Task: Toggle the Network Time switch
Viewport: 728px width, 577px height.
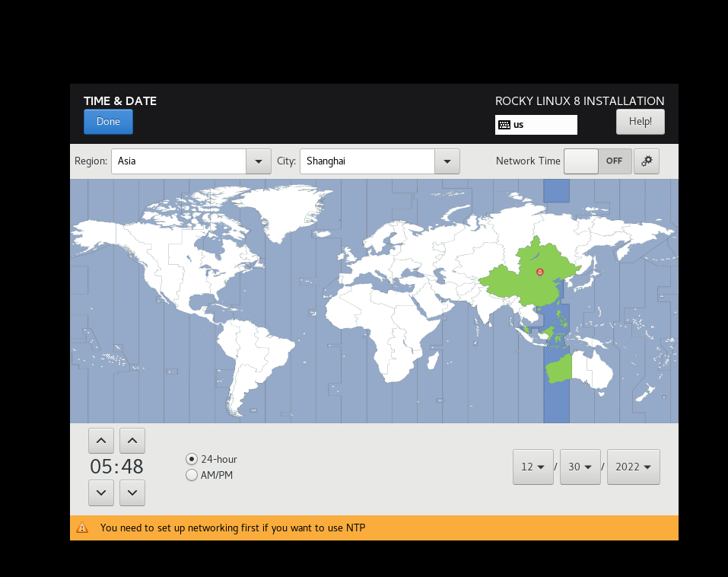Action: pos(598,161)
